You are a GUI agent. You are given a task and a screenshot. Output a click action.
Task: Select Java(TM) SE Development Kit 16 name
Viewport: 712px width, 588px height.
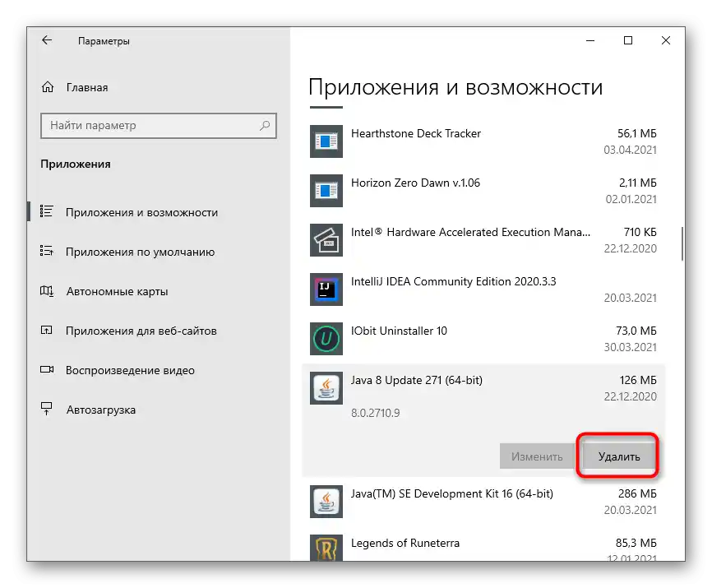point(452,494)
